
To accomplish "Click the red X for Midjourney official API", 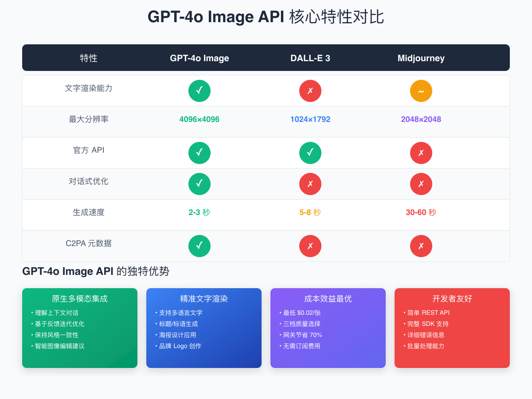I will point(421,153).
